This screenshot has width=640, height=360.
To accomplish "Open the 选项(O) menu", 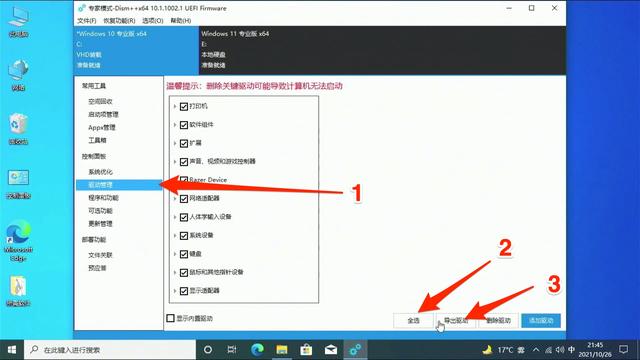I will [153, 20].
